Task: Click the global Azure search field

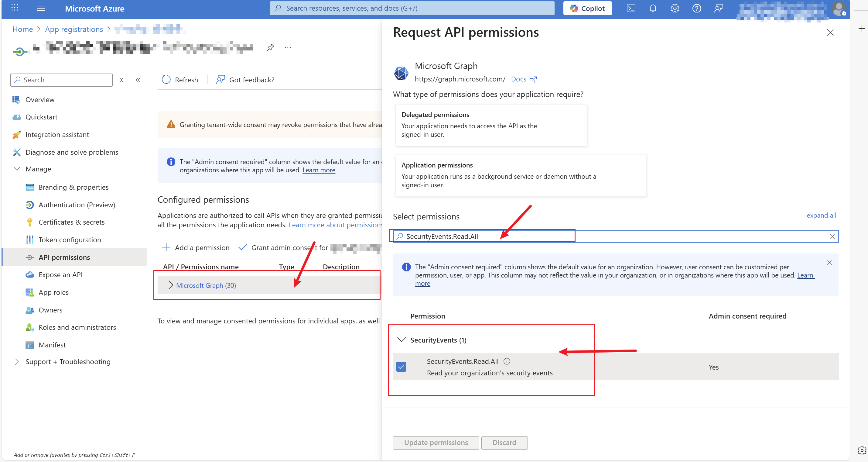Action: point(412,9)
